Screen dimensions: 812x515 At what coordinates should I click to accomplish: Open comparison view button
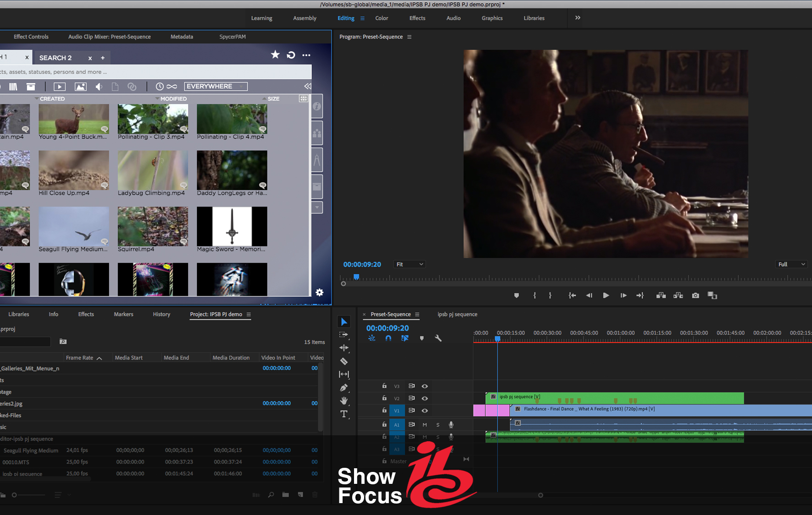coord(712,296)
